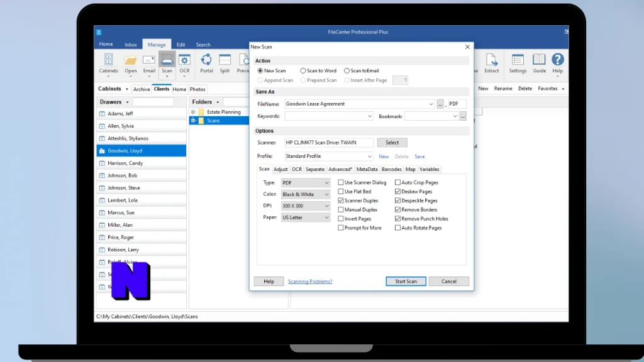Click the drawer icon beside Johnson, Bob
Screen dimensions: 644x362
(x=102, y=175)
